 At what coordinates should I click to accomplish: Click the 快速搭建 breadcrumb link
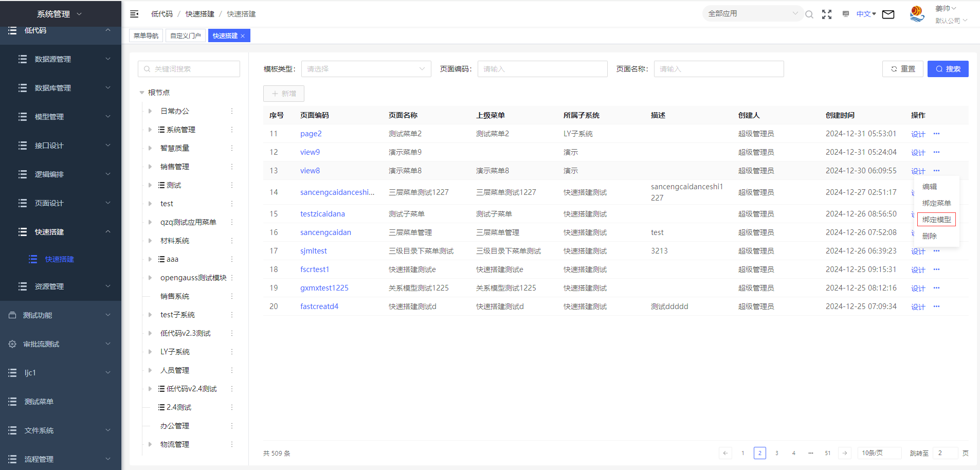point(200,14)
